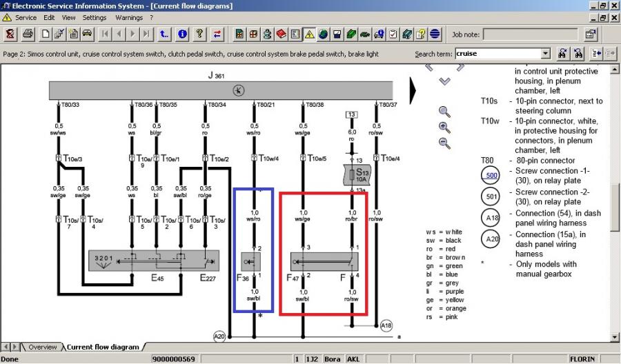The height and width of the screenshot is (364, 621).
Task: Click the red book icon in toolbar
Action: click(282, 34)
